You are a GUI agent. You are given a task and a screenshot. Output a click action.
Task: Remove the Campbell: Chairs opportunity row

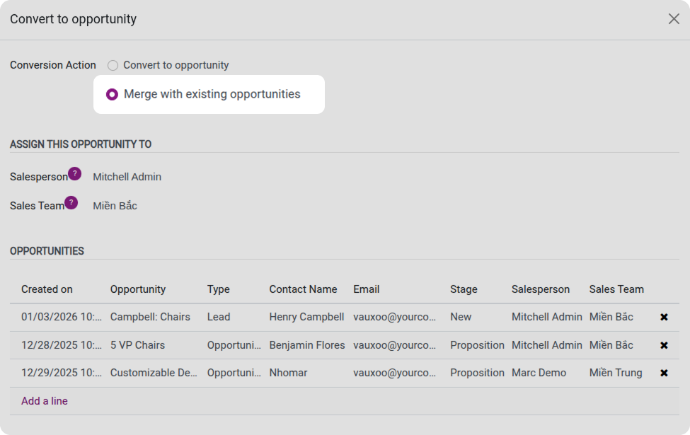(664, 317)
